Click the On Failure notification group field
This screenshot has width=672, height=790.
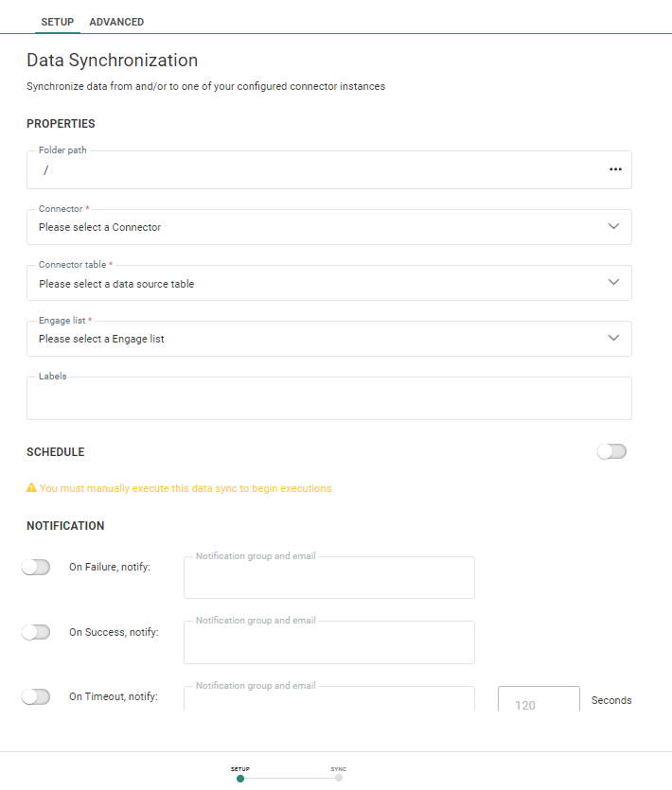click(x=328, y=577)
